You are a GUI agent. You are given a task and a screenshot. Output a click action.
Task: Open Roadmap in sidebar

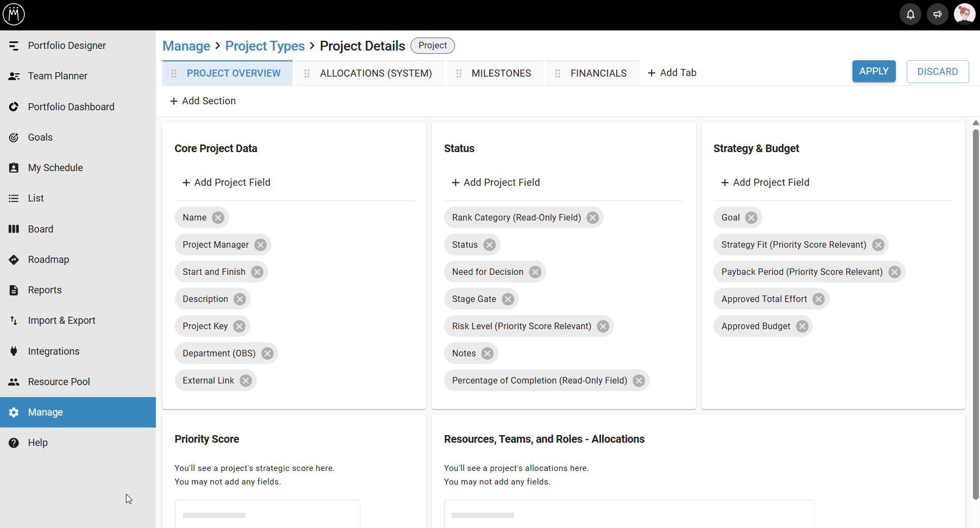click(x=78, y=260)
